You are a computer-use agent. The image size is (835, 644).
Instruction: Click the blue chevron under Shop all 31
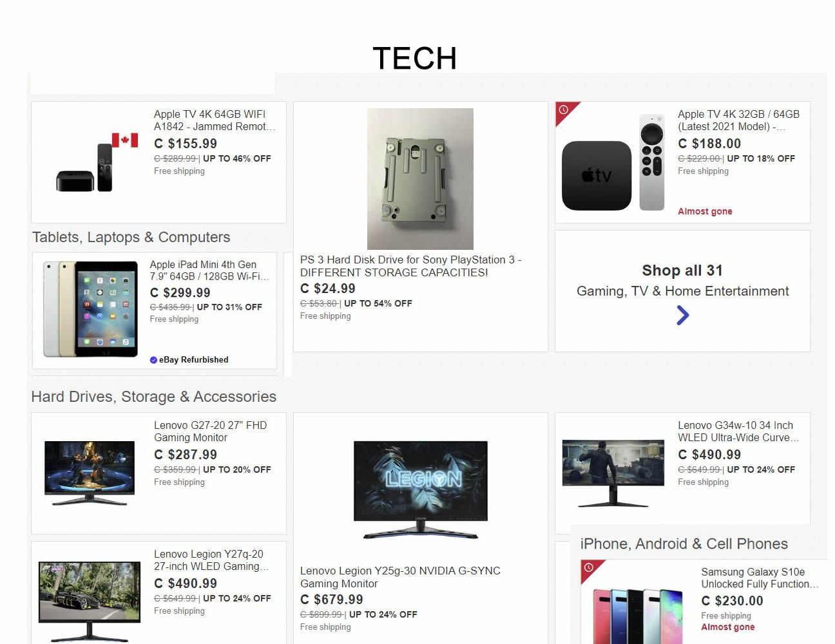(x=683, y=315)
